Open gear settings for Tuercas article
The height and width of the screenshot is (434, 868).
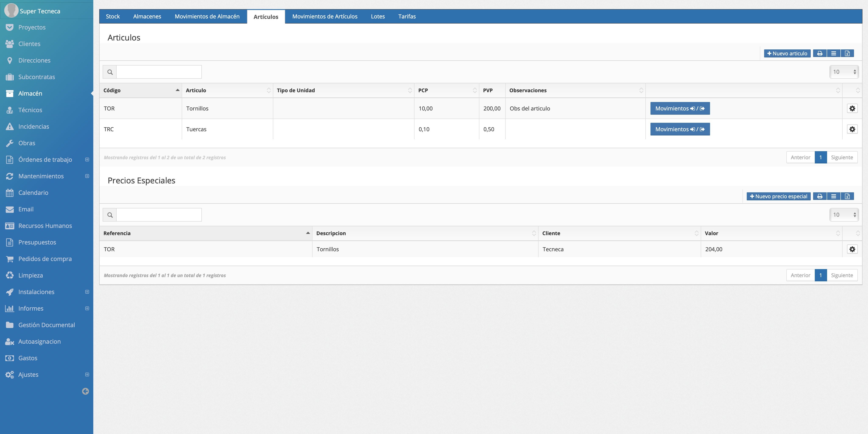(x=852, y=129)
